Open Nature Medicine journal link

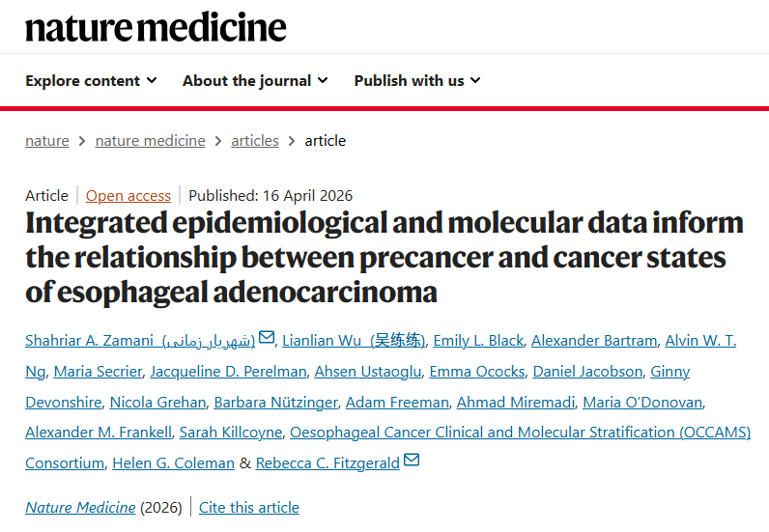[80, 508]
